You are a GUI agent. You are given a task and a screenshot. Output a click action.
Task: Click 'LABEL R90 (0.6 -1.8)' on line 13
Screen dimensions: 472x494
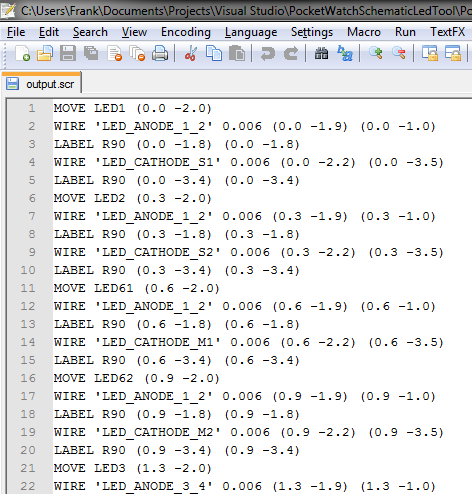click(133, 324)
